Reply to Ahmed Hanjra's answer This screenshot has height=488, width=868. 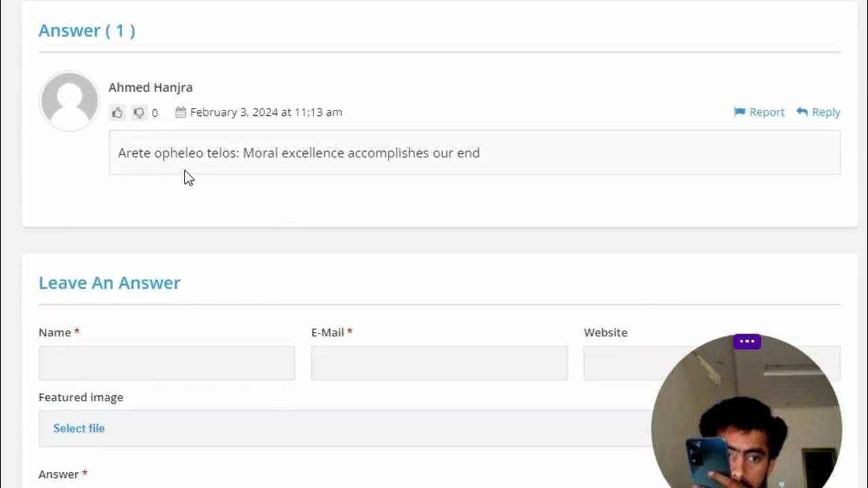click(x=818, y=112)
